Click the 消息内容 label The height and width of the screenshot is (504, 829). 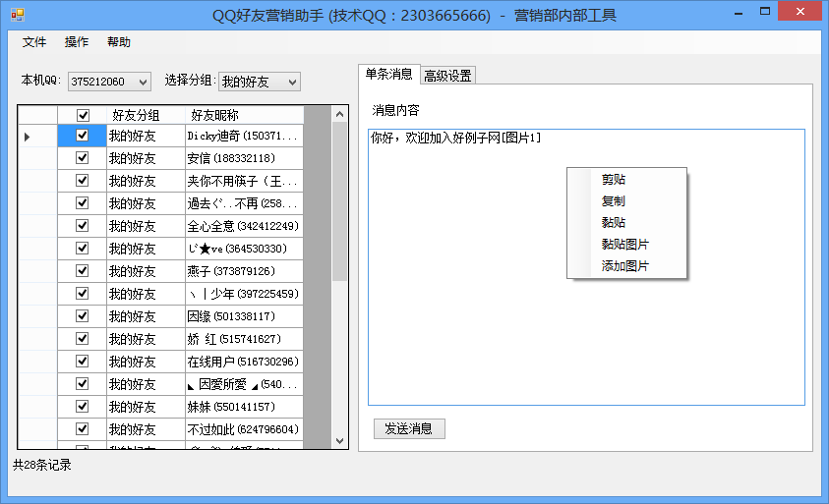395,110
